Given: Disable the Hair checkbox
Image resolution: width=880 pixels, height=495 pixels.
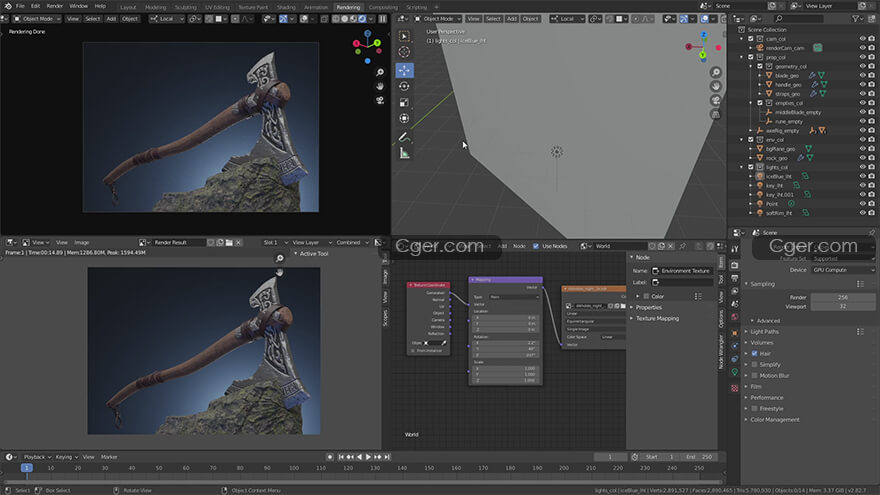Looking at the screenshot, I should [755, 353].
